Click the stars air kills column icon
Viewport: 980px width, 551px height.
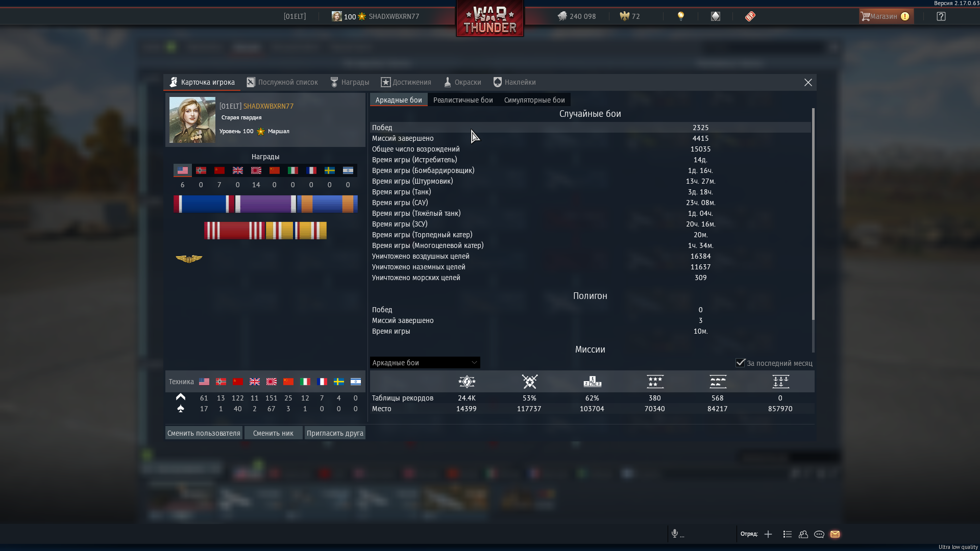point(655,382)
